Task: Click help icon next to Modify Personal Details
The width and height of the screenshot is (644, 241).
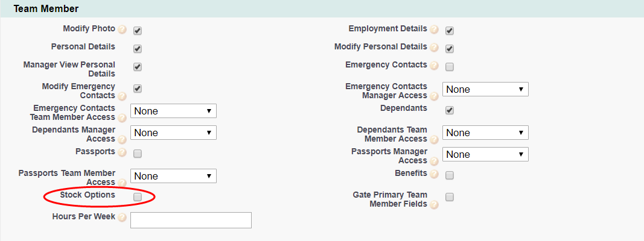Action: 434,48
